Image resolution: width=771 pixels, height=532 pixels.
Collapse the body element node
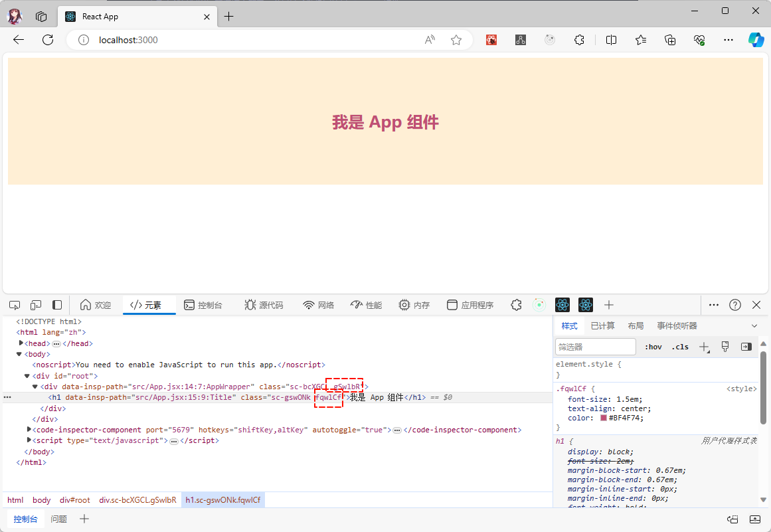pos(19,354)
